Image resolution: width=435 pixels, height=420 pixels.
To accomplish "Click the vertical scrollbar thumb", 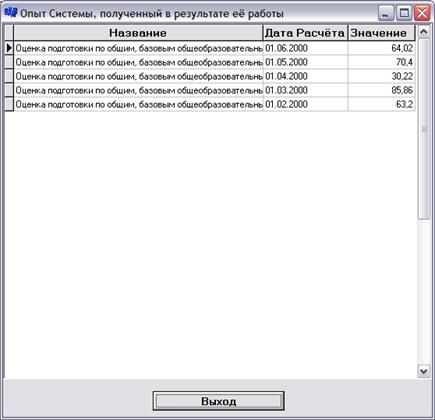I will click(424, 129).
